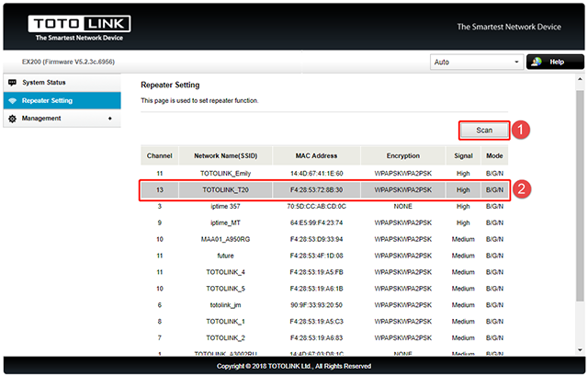Click Signal column header

coord(463,155)
